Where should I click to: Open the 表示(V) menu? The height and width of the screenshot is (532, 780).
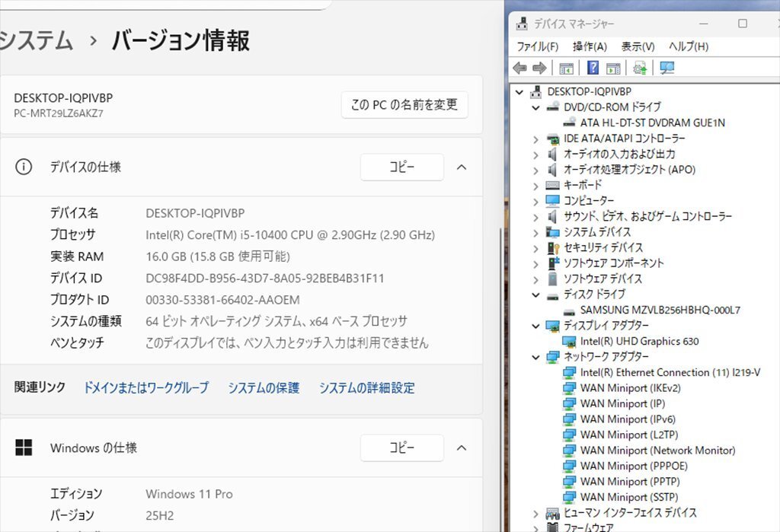coord(638,46)
